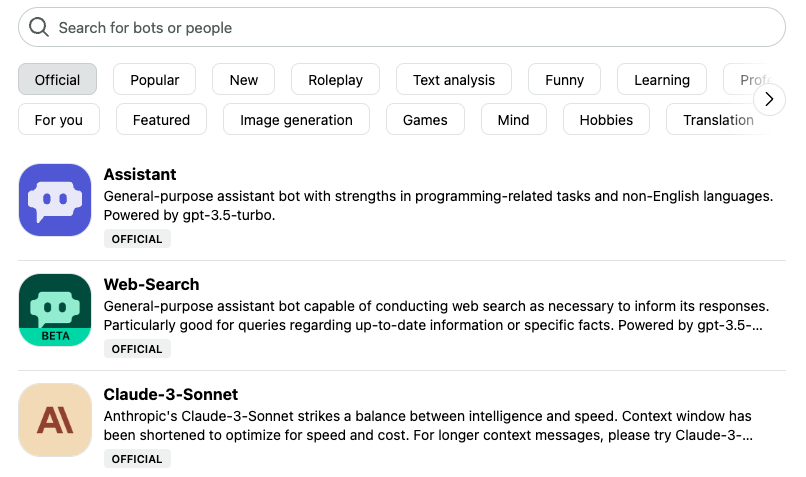This screenshot has height=477, width=806.
Task: Select the Funny category chip
Action: click(x=564, y=80)
